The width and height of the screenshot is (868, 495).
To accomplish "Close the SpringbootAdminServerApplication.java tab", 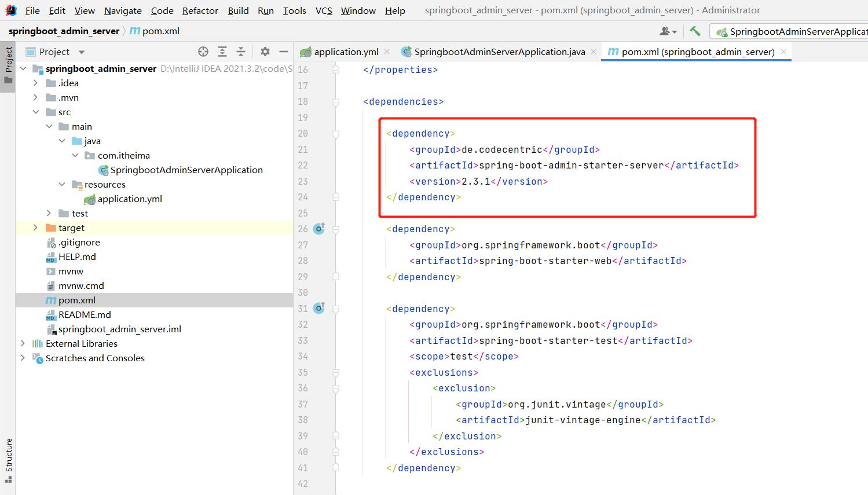I will pyautogui.click(x=594, y=52).
